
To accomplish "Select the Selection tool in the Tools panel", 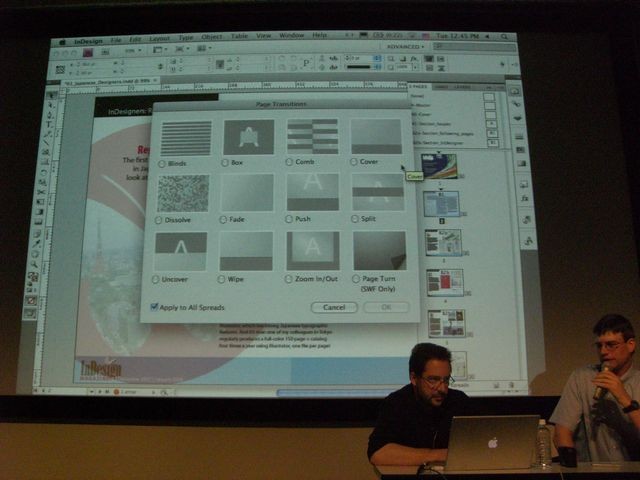I will [x=52, y=96].
